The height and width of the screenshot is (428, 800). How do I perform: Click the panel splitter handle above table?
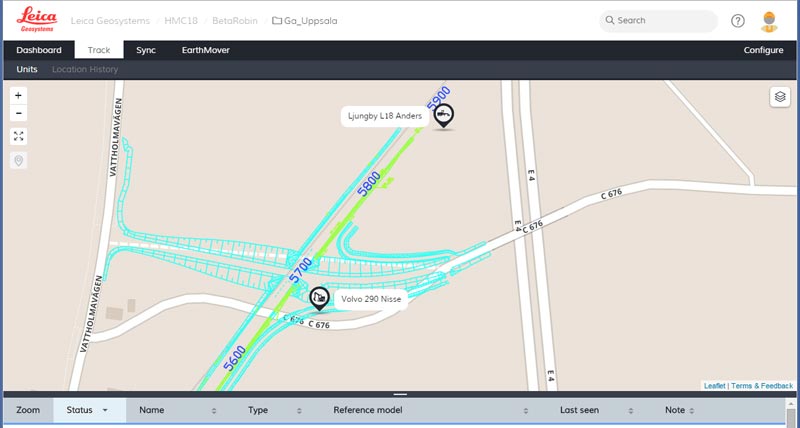(x=400, y=394)
